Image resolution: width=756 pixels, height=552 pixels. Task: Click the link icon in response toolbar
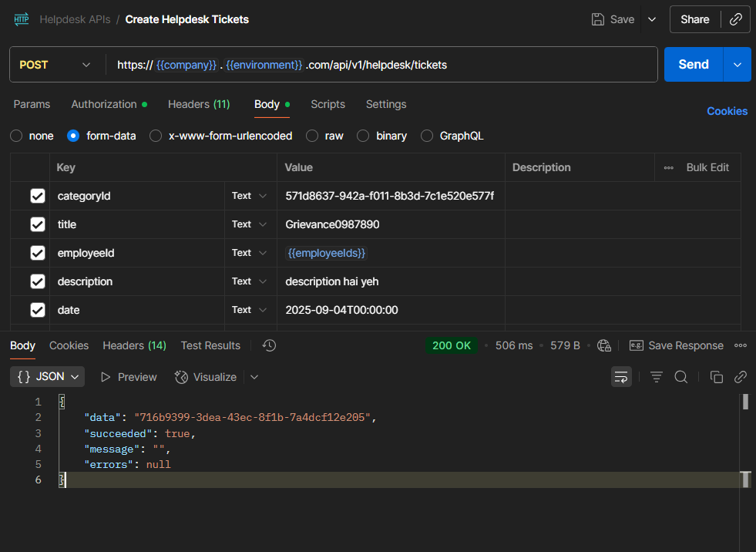740,377
